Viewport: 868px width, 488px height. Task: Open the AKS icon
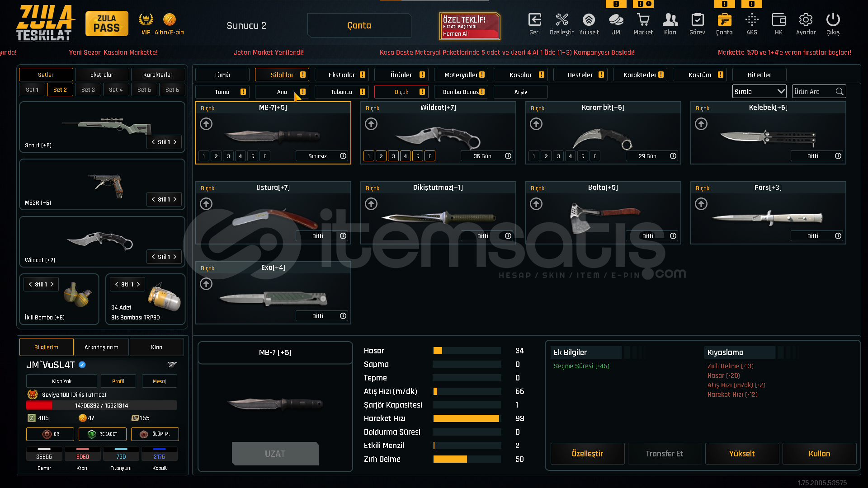tap(751, 20)
